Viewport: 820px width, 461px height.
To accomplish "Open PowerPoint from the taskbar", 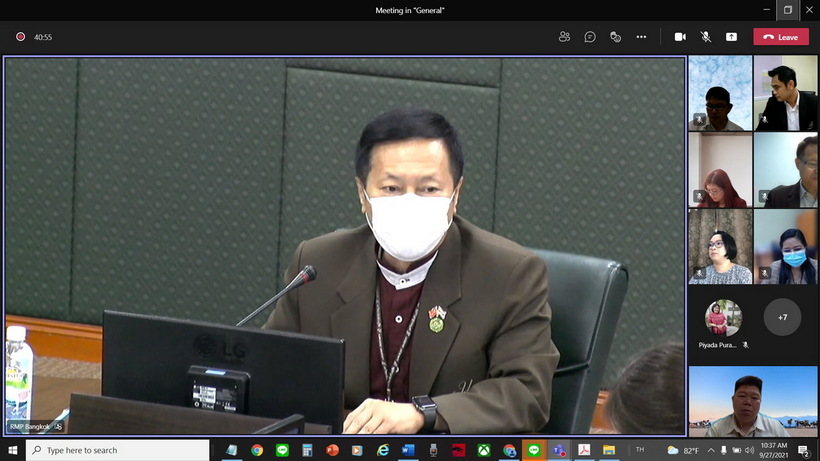I will point(333,450).
